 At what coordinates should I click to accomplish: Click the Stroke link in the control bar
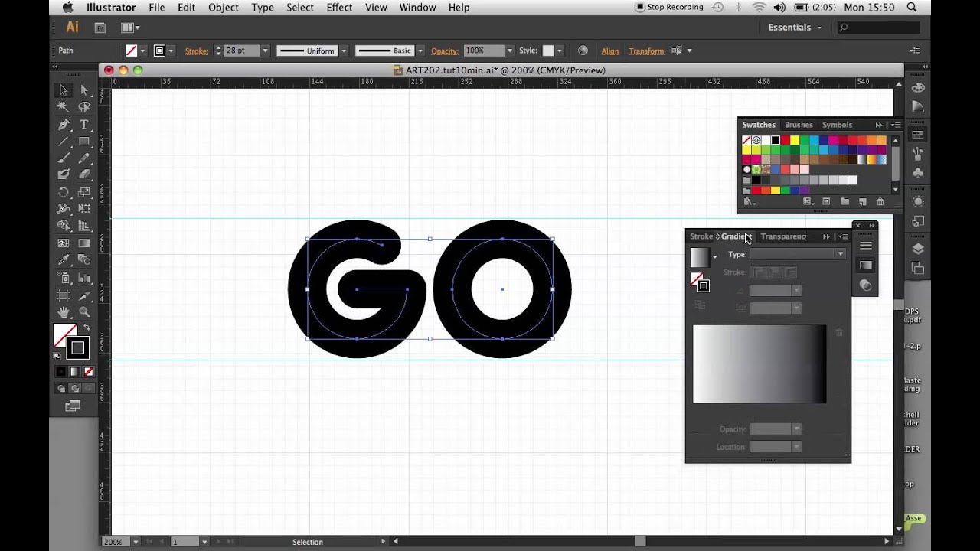(196, 51)
